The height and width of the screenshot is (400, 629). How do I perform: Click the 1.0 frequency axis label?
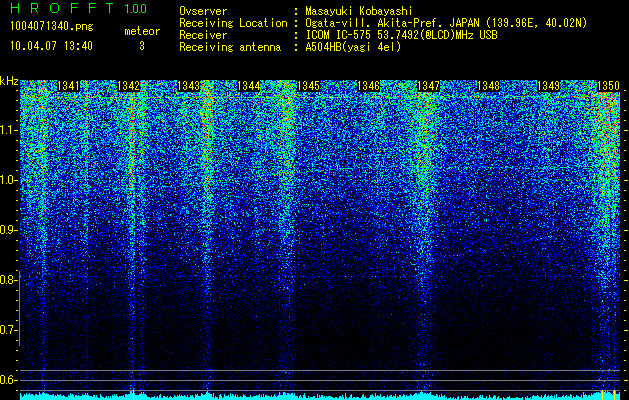click(8, 181)
